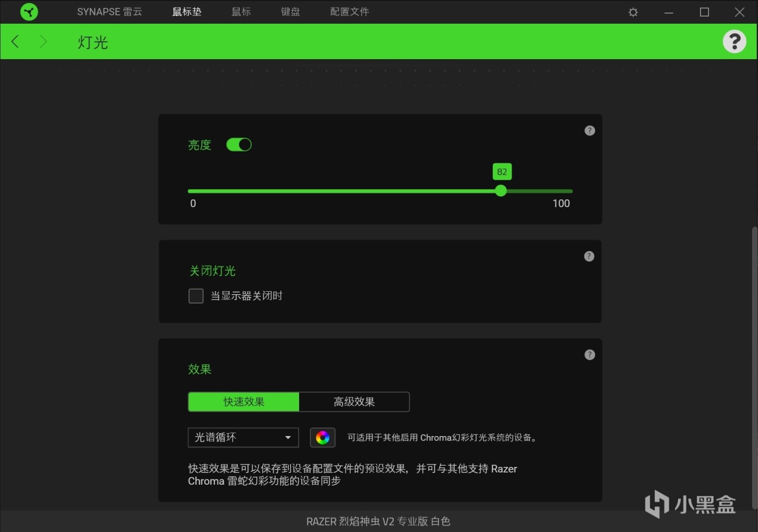Switch to 高级效果 mode
758x532 pixels.
pos(354,402)
